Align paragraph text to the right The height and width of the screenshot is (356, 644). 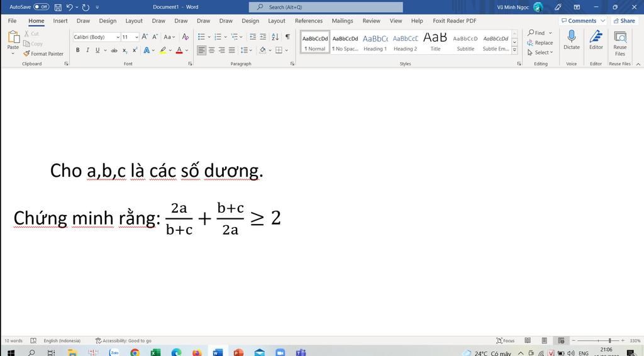[x=222, y=50]
